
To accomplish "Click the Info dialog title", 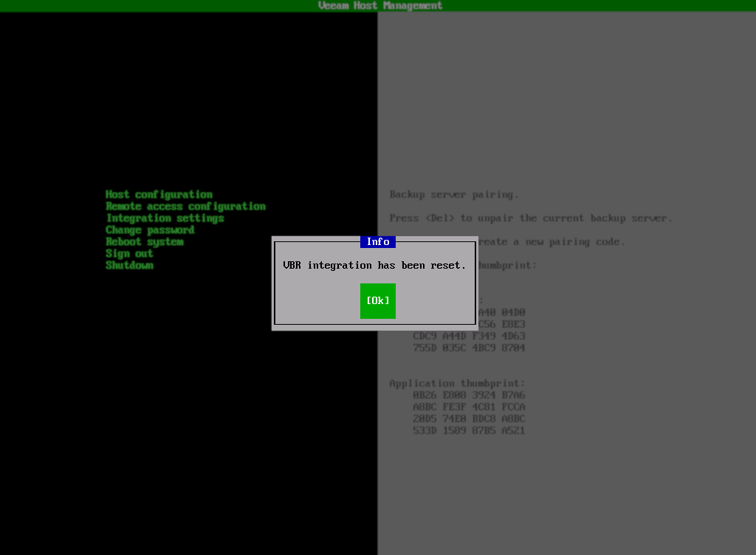I will click(377, 241).
